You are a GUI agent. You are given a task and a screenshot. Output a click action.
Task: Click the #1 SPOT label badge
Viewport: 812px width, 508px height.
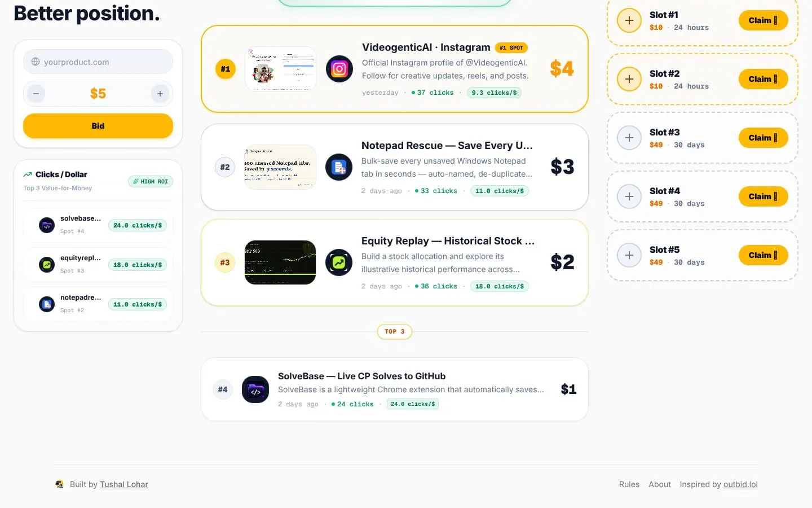pyautogui.click(x=511, y=48)
